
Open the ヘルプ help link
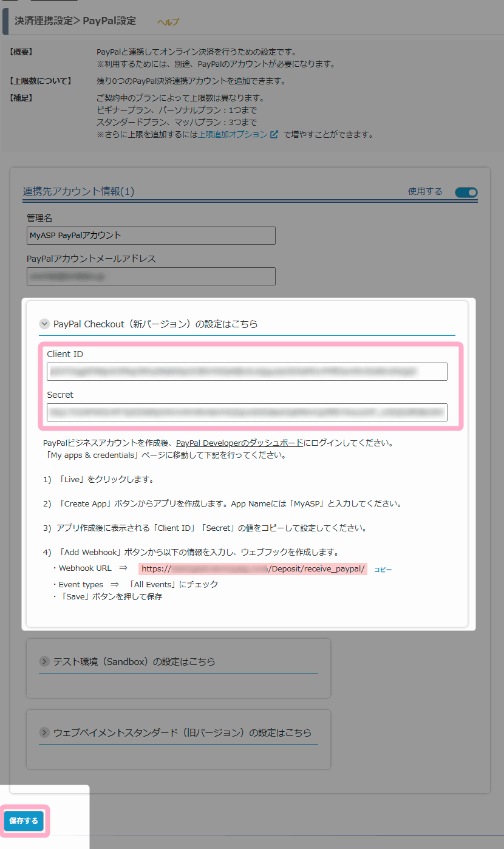168,22
